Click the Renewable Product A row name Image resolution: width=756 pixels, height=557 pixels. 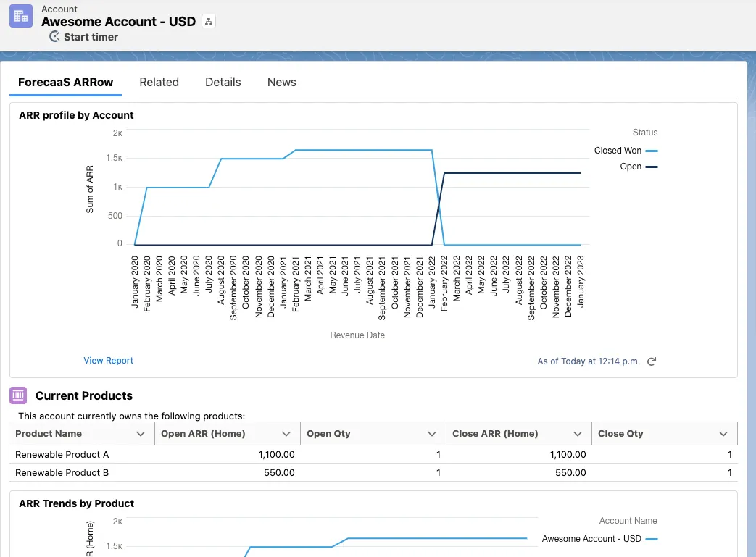click(62, 454)
